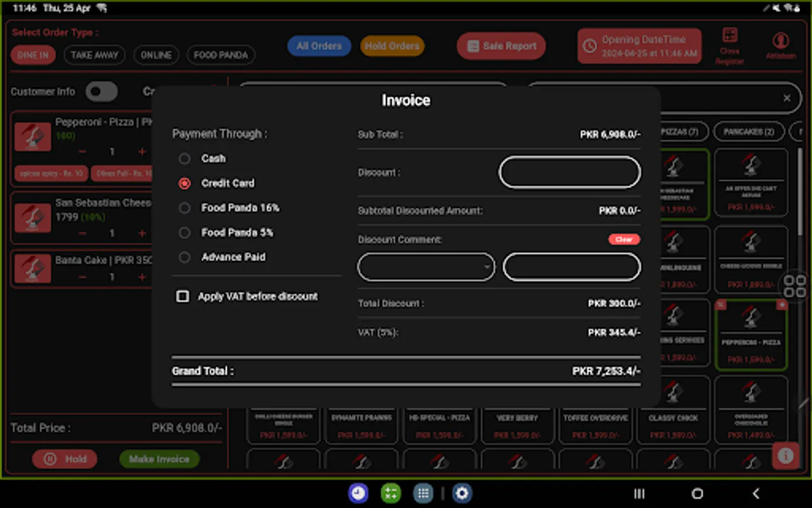
Task: Open the Discount Comment dropdown
Action: (x=426, y=266)
